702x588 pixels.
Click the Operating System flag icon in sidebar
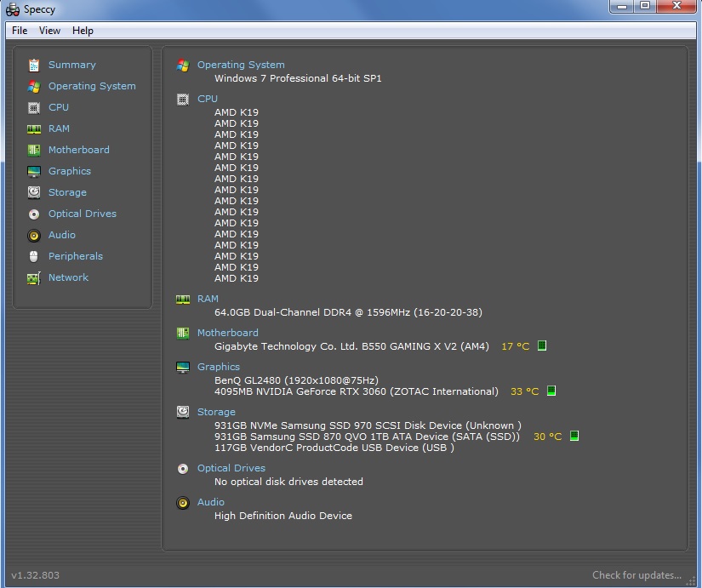click(x=34, y=87)
